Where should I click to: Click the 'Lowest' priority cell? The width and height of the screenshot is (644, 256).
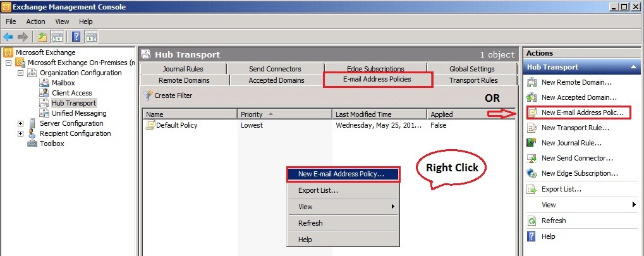tap(252, 125)
